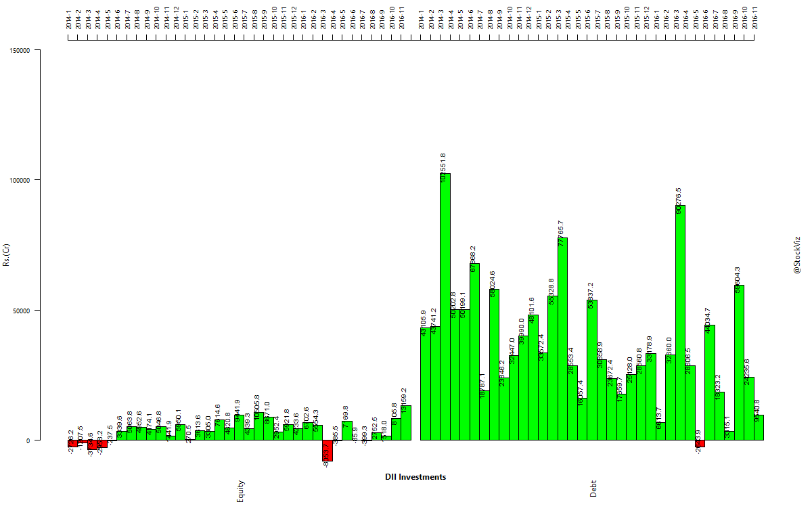
Task: Click the value label 18323.2
Action: point(719,388)
